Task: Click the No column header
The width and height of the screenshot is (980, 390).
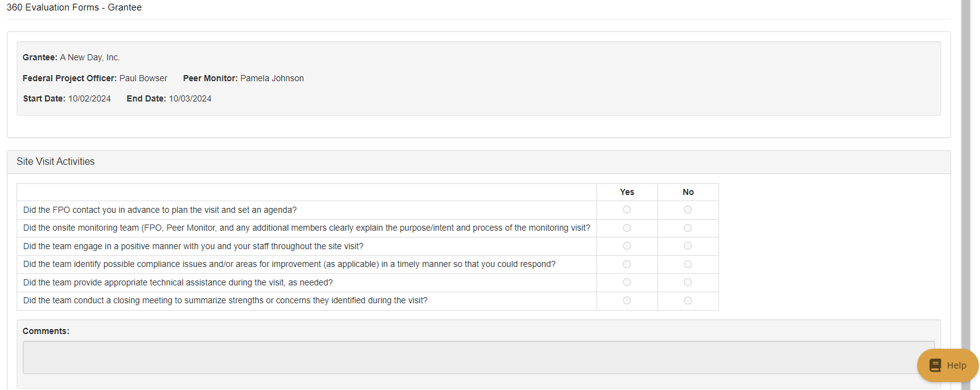Action: tap(688, 193)
